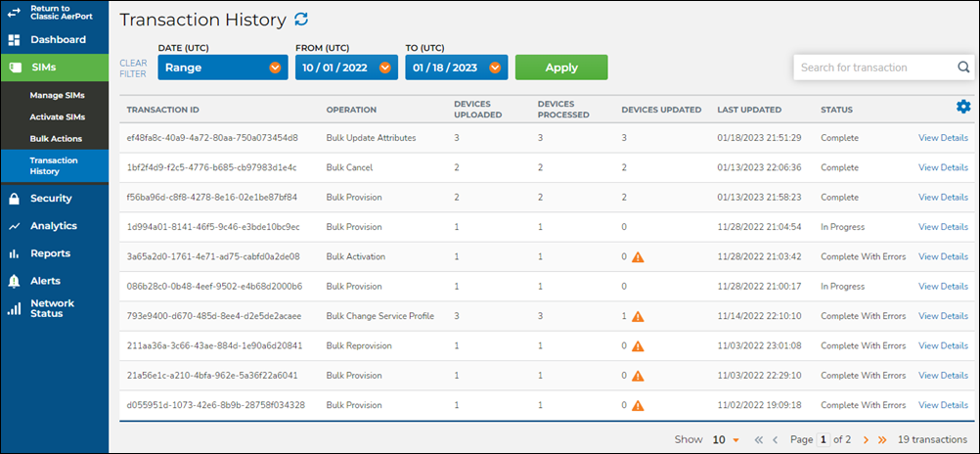This screenshot has height=454, width=980.
Task: Open Analytics in the sidebar
Action: pos(55,226)
